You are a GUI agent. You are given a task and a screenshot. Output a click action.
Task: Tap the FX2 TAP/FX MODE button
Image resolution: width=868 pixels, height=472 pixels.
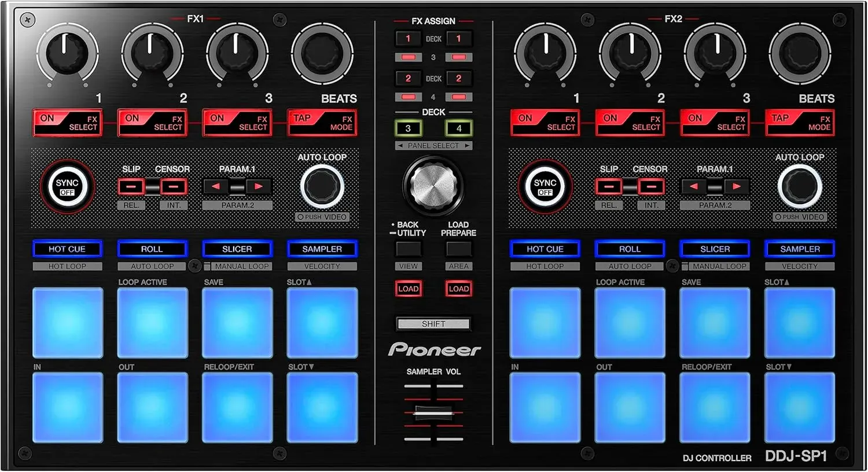coord(800,123)
